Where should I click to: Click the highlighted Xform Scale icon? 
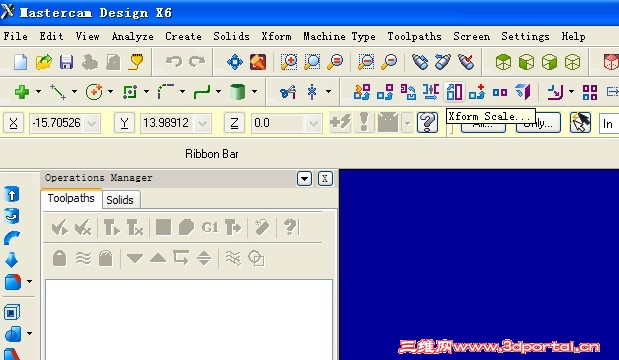click(454, 92)
